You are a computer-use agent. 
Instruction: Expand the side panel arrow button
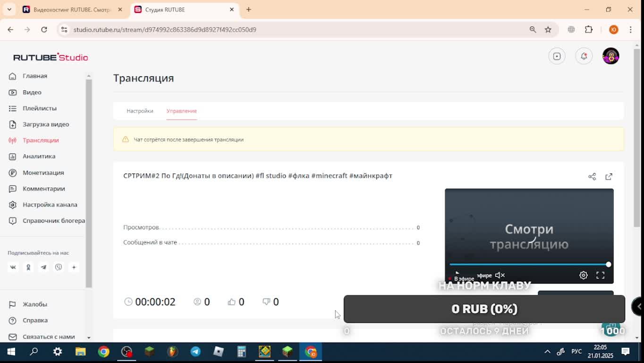coord(638,307)
